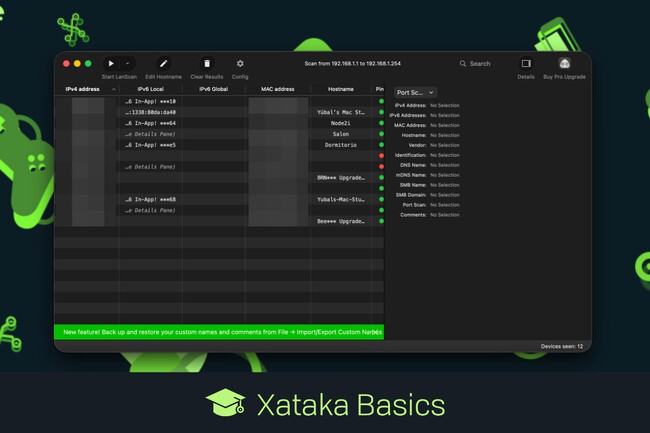Dismiss the New feature banner
Image resolution: width=650 pixels, height=433 pixels.
tap(376, 331)
